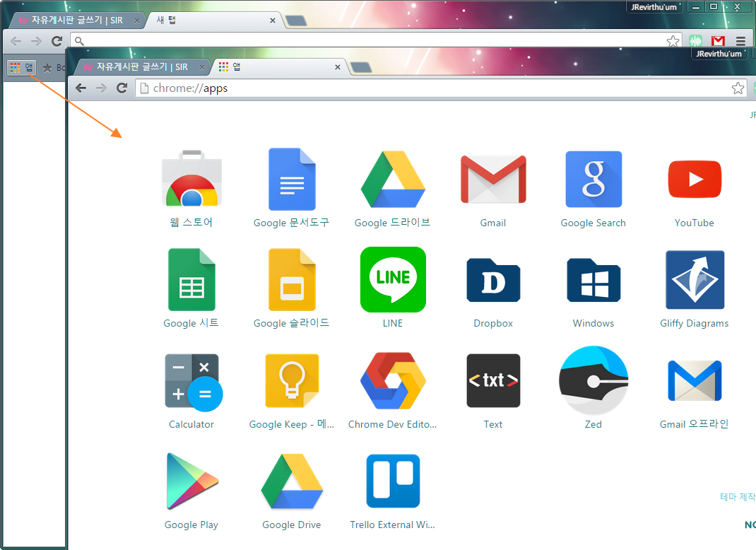
Task: Open the LINE messenger app
Action: 392,279
